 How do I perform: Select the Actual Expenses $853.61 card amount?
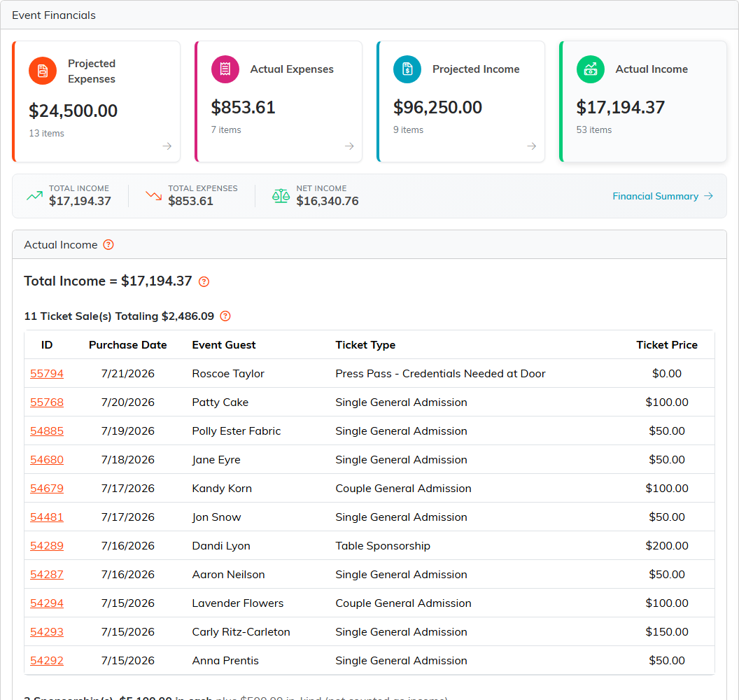tap(244, 108)
